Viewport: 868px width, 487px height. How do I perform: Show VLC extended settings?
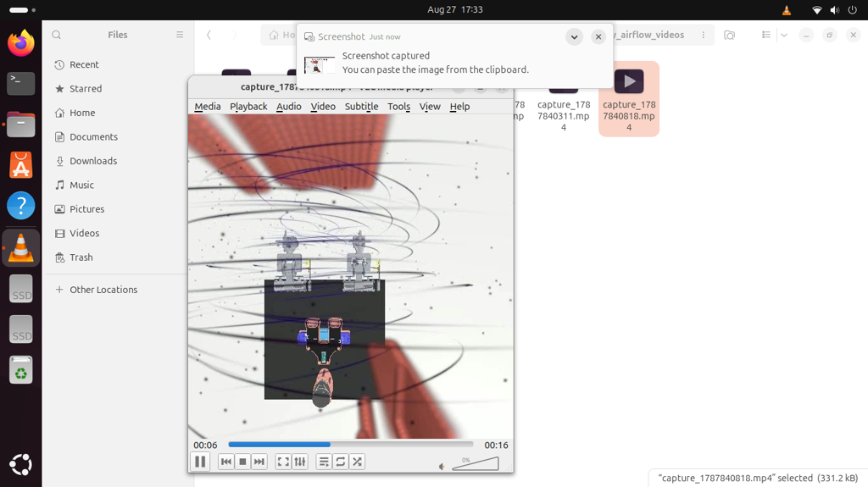[300, 462]
